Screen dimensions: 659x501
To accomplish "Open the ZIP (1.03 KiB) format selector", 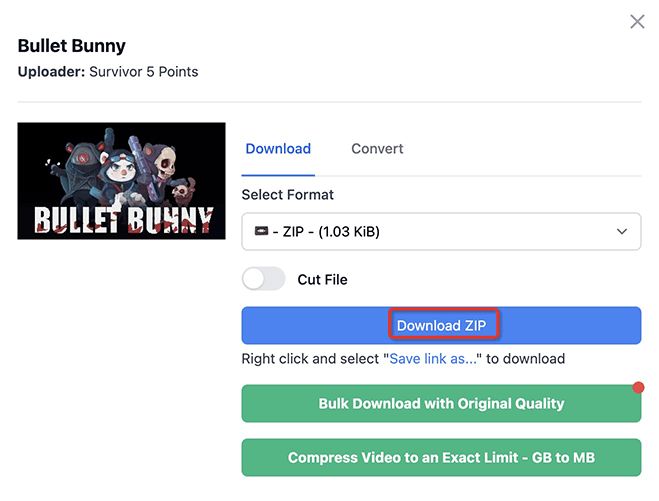I will [441, 232].
